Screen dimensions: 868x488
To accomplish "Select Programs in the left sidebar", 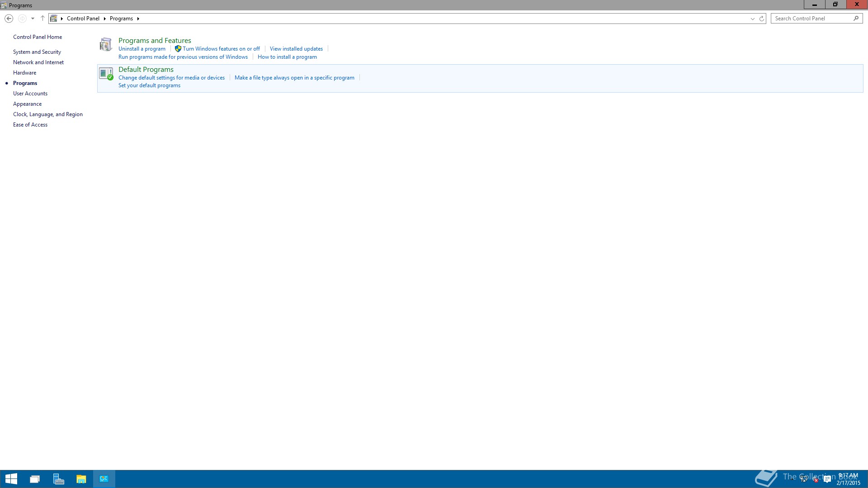I will click(25, 83).
